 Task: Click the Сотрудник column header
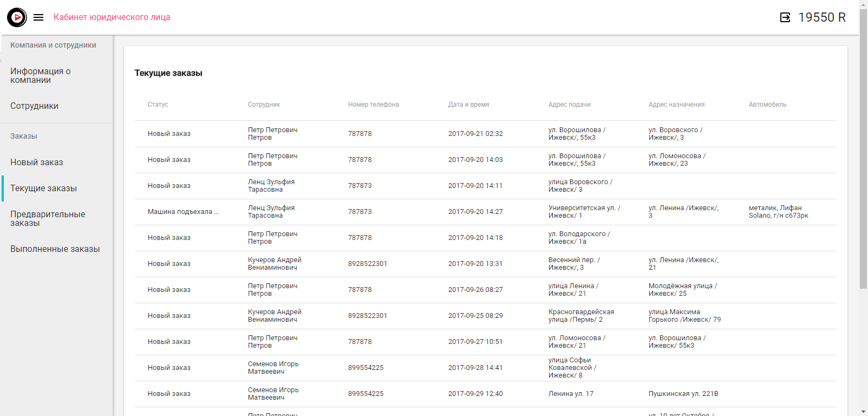click(264, 105)
